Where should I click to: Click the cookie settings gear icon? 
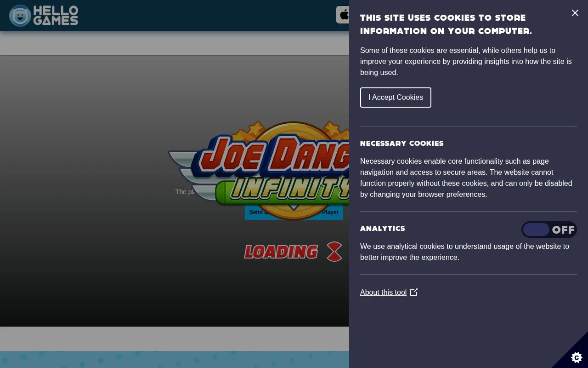coord(577,357)
